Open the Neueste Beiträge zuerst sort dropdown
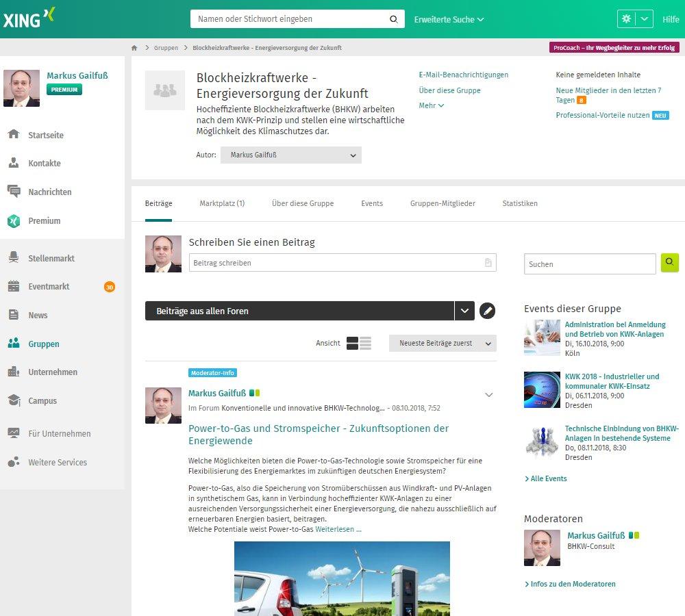Screen dimensions: 685x616 click(x=443, y=343)
